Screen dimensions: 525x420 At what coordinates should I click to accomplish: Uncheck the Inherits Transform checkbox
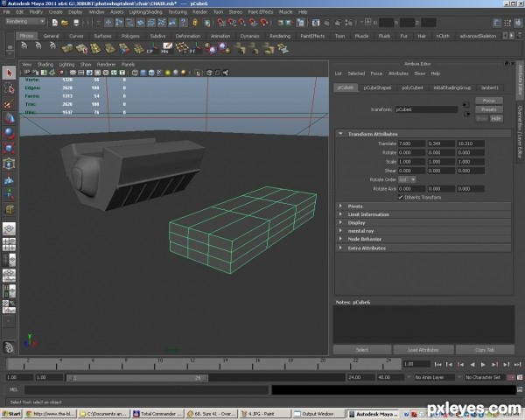click(x=401, y=197)
